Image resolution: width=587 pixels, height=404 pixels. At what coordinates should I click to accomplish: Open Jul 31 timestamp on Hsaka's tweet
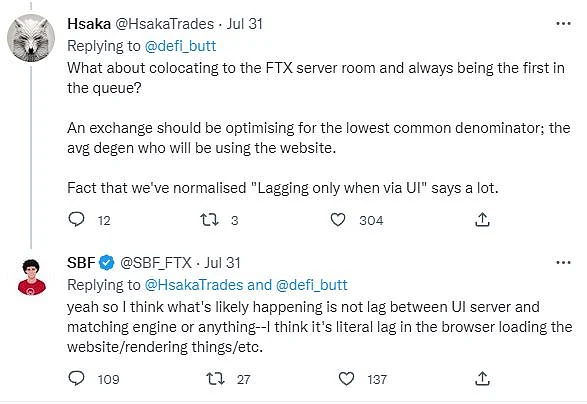pyautogui.click(x=244, y=24)
